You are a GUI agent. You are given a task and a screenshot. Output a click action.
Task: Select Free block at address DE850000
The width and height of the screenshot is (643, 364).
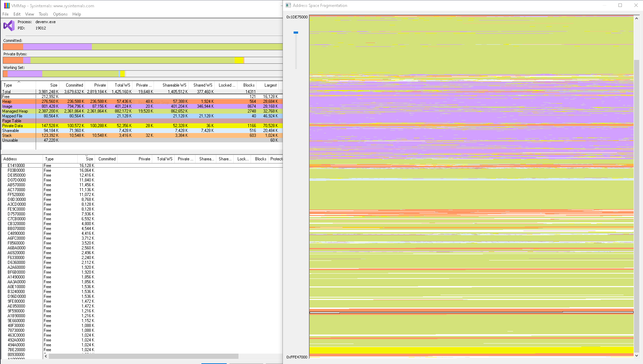(142, 175)
